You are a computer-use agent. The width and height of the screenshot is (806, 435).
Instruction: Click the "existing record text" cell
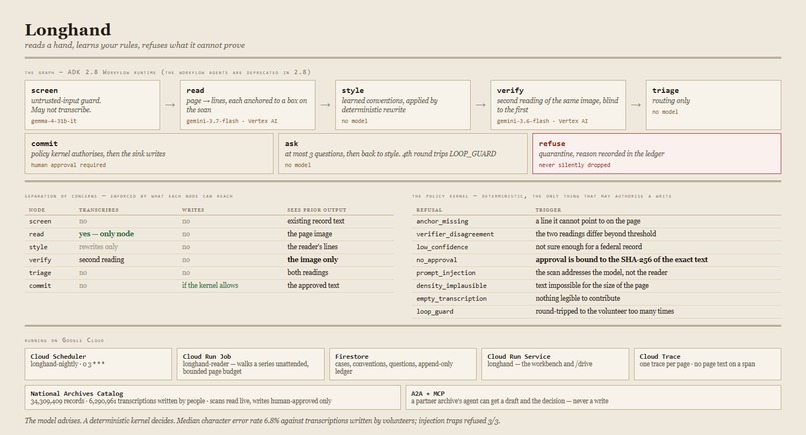pyautogui.click(x=316, y=221)
